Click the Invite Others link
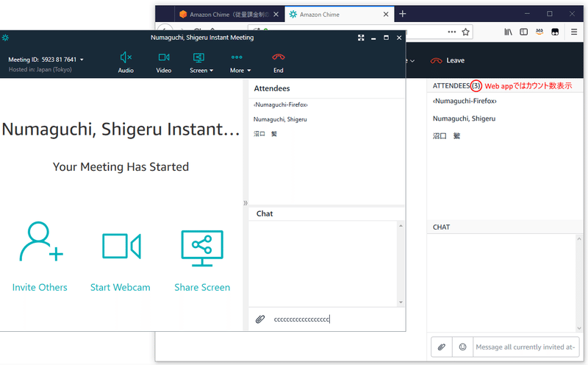This screenshot has height=365, width=588. point(40,287)
